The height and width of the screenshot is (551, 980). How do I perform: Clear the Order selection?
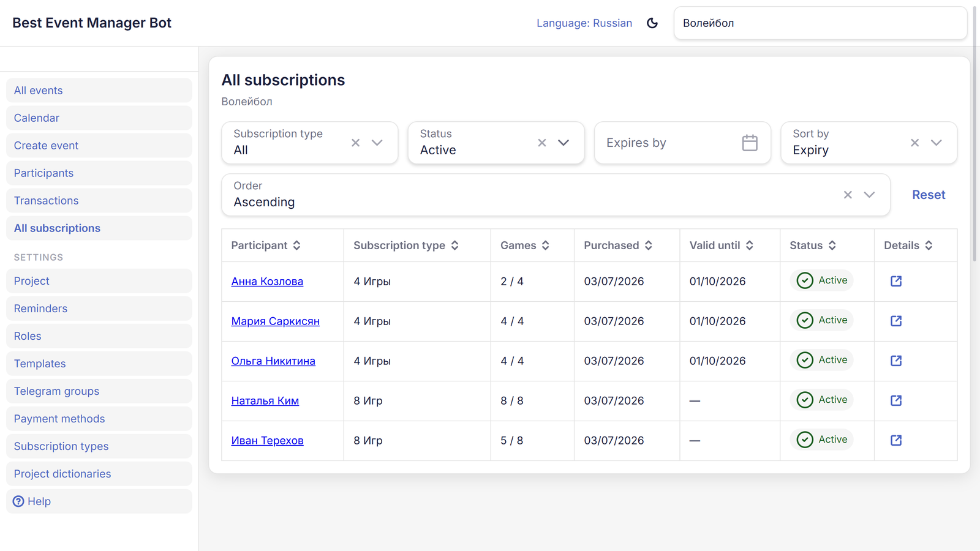point(848,195)
